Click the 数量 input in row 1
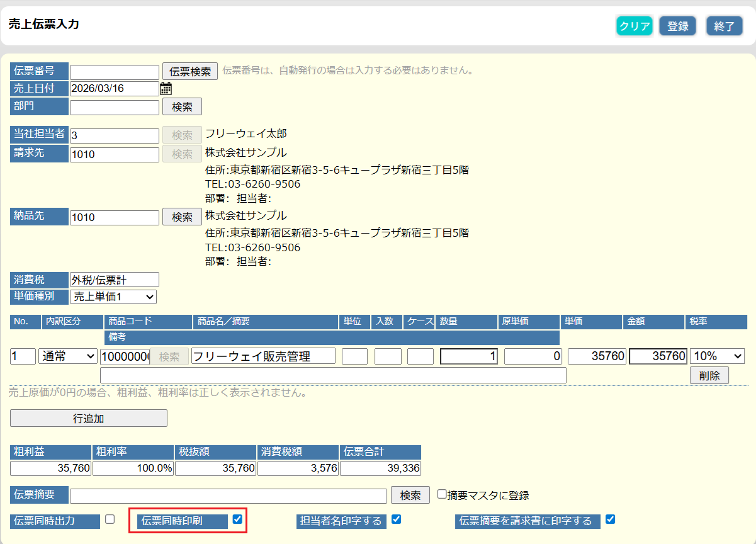The width and height of the screenshot is (756, 544). (469, 356)
